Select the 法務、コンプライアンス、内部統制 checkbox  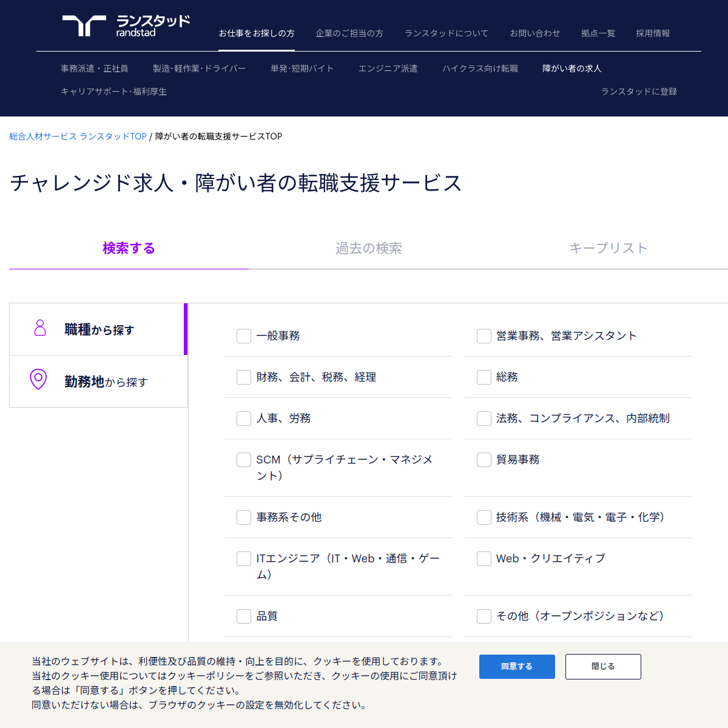(x=484, y=419)
